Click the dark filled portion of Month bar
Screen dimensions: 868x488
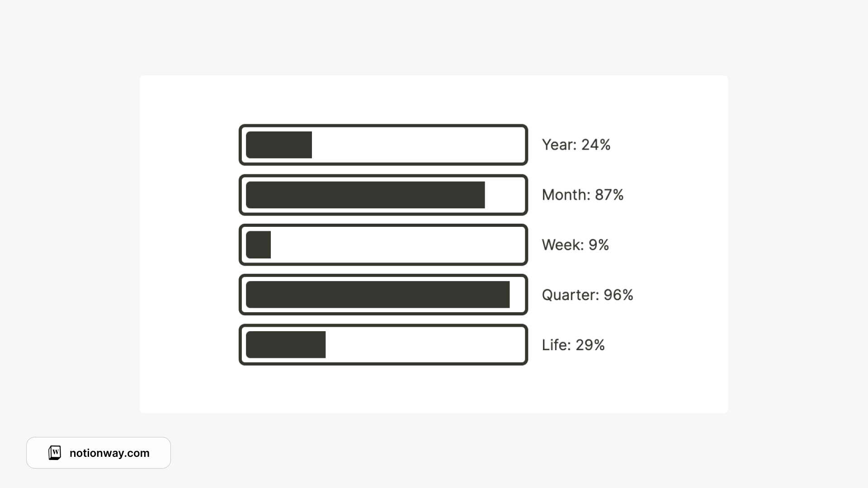[365, 195]
